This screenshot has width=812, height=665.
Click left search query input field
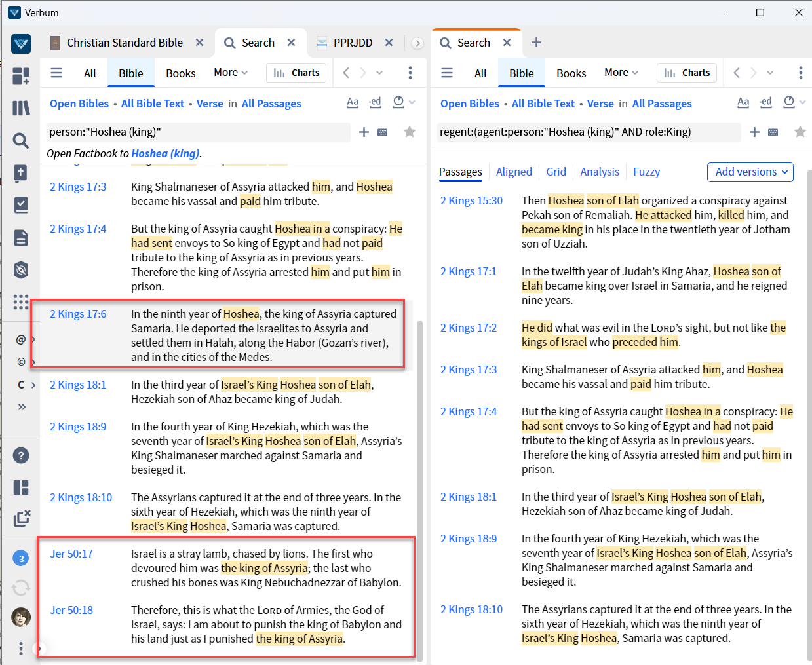198,132
